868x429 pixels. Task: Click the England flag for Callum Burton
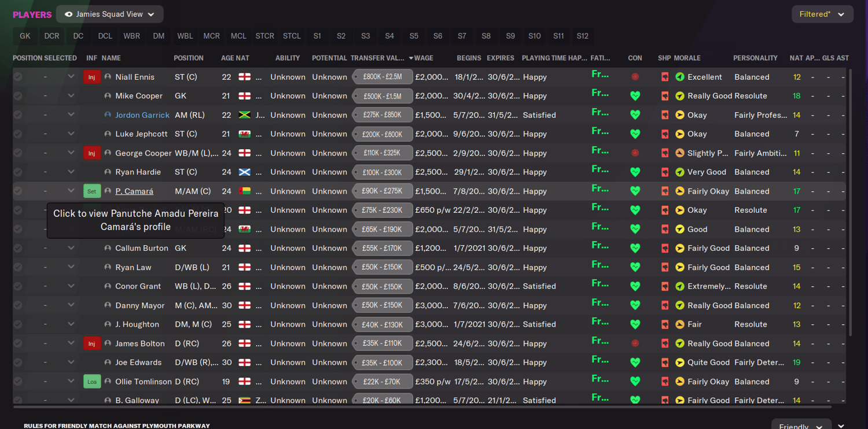(245, 249)
